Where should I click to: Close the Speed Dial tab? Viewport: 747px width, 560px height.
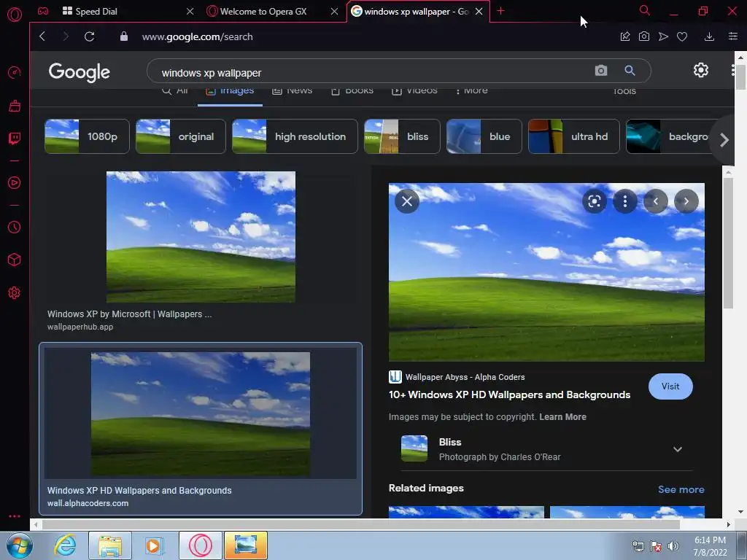pyautogui.click(x=190, y=12)
